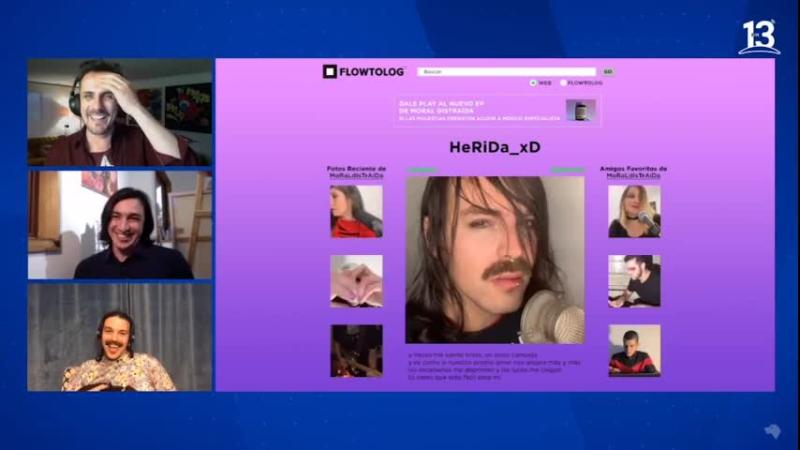Click the green link above photo's right corner
The image size is (800, 450).
click(x=567, y=170)
